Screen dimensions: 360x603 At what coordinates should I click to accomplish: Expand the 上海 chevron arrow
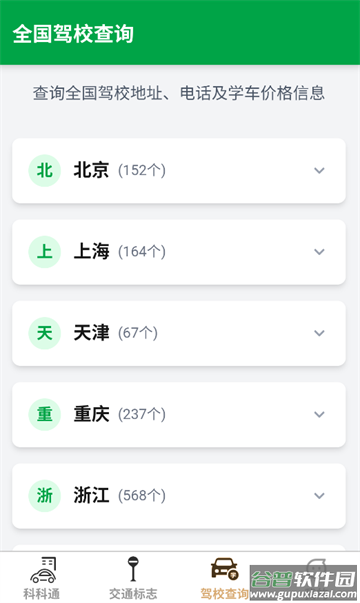(319, 252)
